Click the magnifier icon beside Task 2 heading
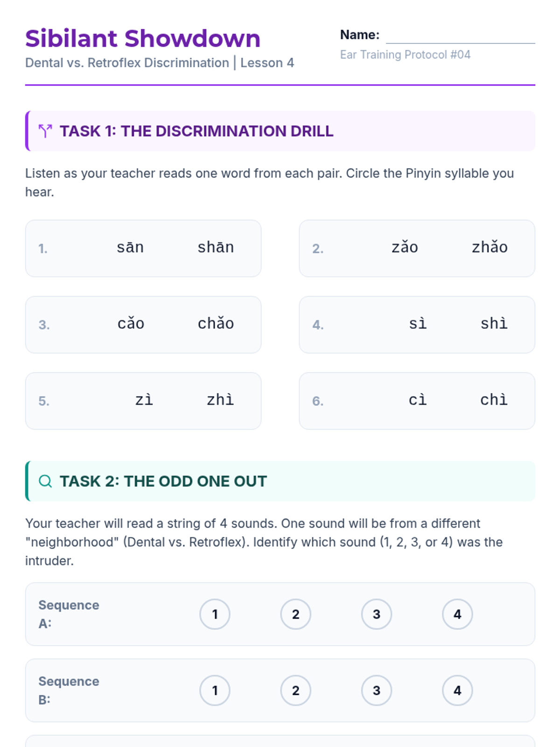This screenshot has width=560, height=747. click(x=45, y=481)
